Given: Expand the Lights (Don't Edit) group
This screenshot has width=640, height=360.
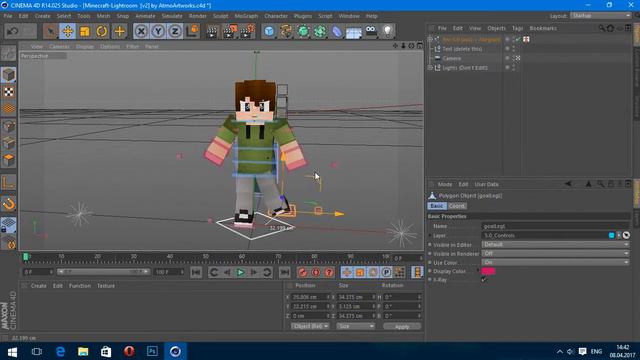Looking at the screenshot, I should click(x=430, y=67).
